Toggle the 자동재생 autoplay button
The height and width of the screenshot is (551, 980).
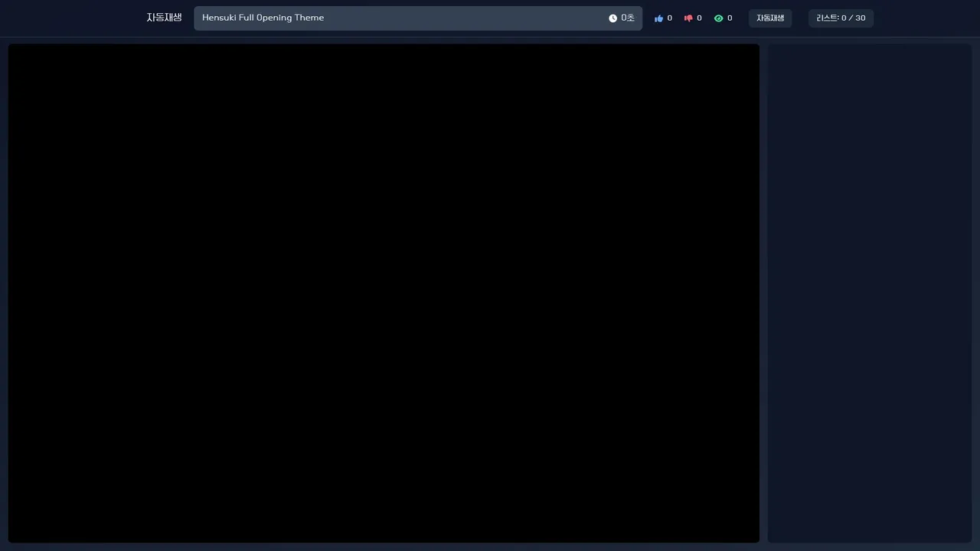tap(770, 18)
